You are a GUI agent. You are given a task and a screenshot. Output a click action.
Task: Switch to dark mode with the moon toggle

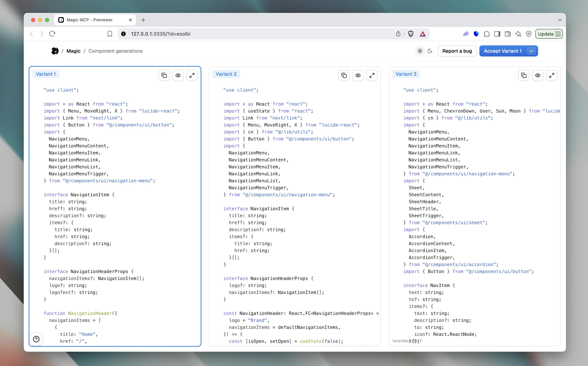point(430,51)
